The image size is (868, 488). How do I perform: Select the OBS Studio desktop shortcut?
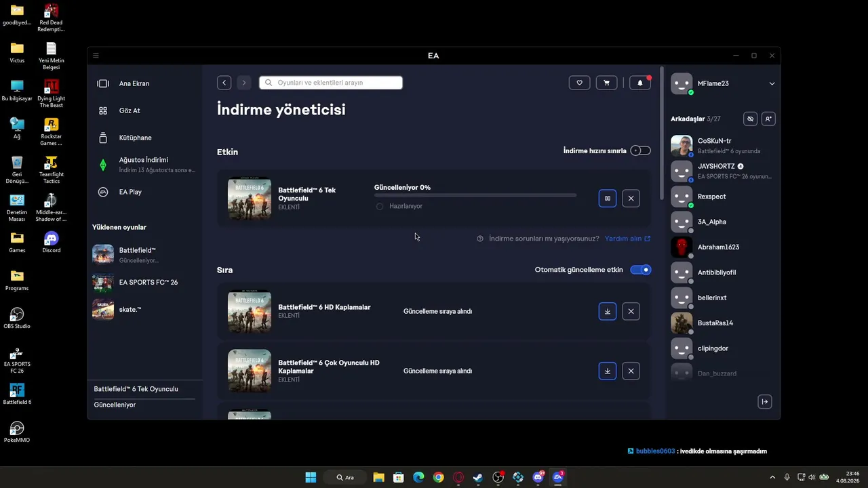pyautogui.click(x=17, y=318)
